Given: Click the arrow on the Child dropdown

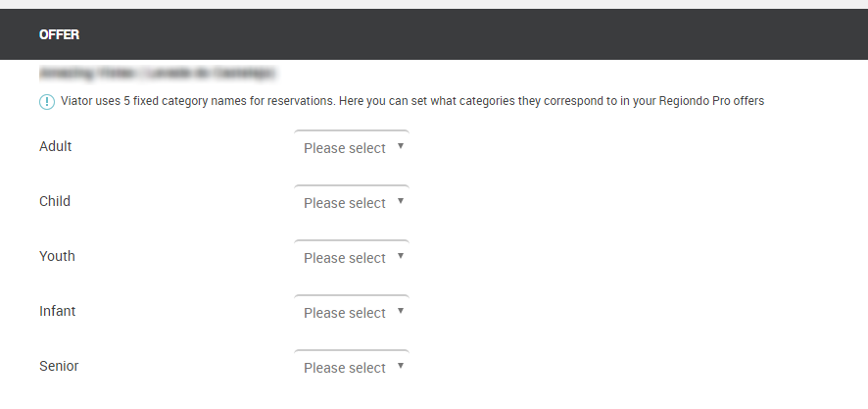Looking at the screenshot, I should click(x=401, y=202).
